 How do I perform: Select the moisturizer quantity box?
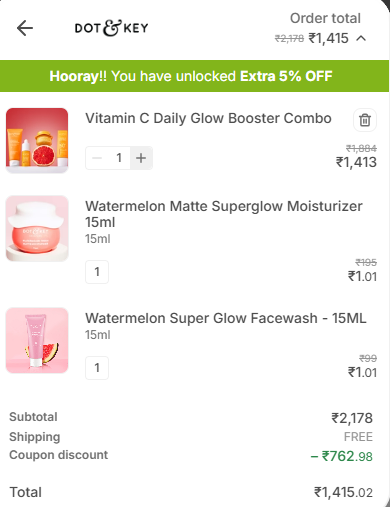click(x=97, y=272)
